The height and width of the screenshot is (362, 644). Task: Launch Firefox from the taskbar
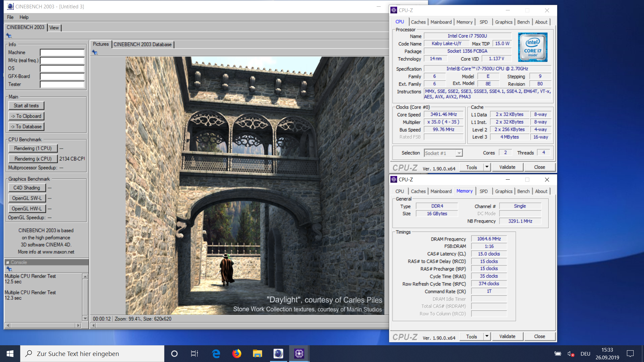pyautogui.click(x=237, y=354)
